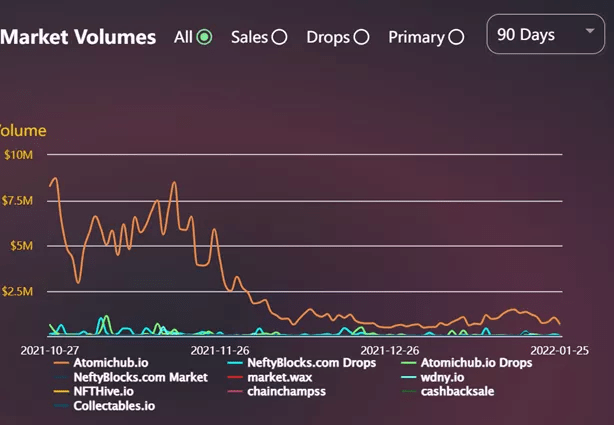Click the Market Volumes heading
Screen dimensions: 614x425
pos(78,37)
